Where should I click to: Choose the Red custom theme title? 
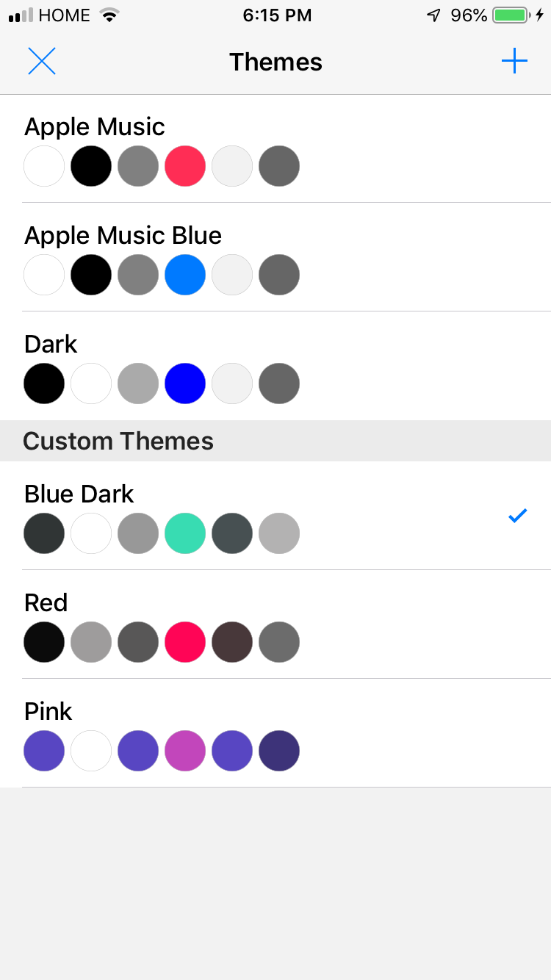pos(46,603)
